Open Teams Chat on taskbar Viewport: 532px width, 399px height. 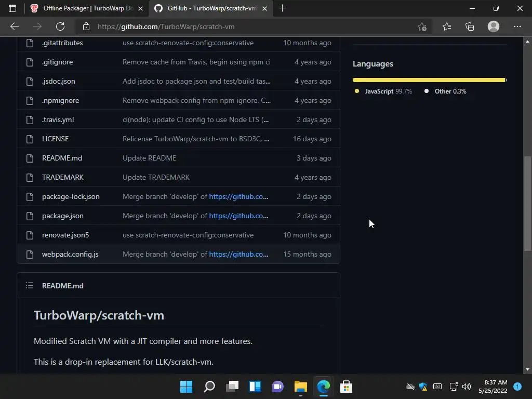[277, 387]
